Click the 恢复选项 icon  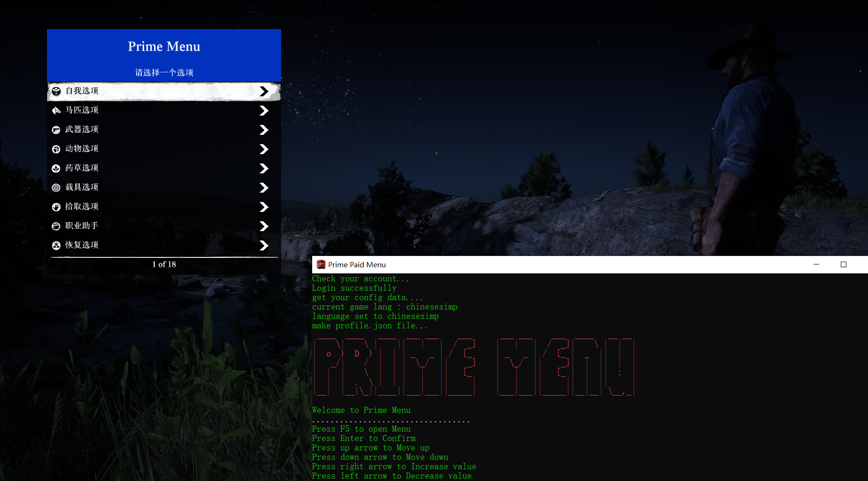(x=56, y=245)
